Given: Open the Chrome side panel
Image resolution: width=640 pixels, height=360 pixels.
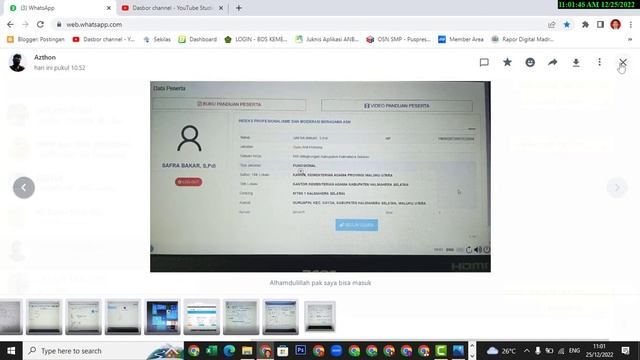Looking at the screenshot, I should coord(600,24).
